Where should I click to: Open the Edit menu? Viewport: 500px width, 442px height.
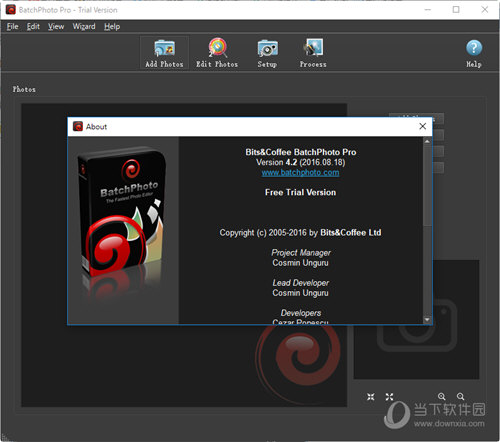(x=33, y=27)
